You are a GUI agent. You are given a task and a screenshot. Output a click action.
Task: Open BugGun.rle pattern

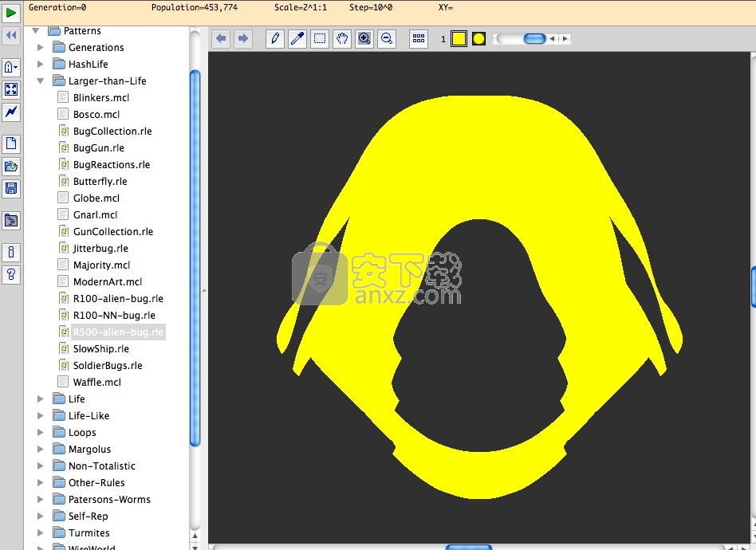pyautogui.click(x=99, y=148)
